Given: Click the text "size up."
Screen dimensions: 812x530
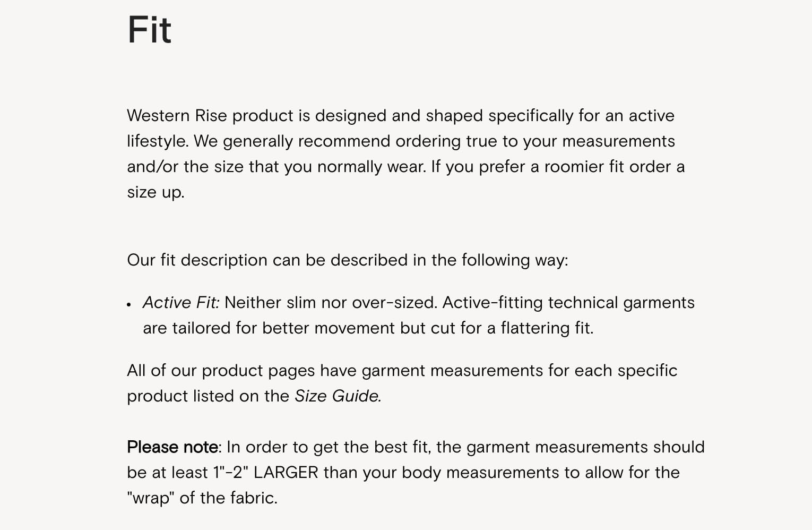Looking at the screenshot, I should [x=156, y=192].
